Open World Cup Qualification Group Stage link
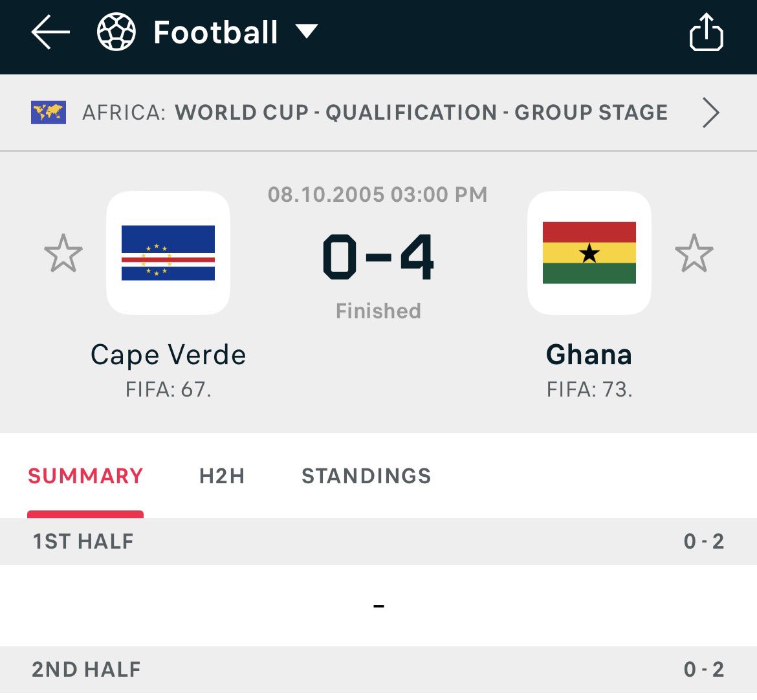 [421, 113]
